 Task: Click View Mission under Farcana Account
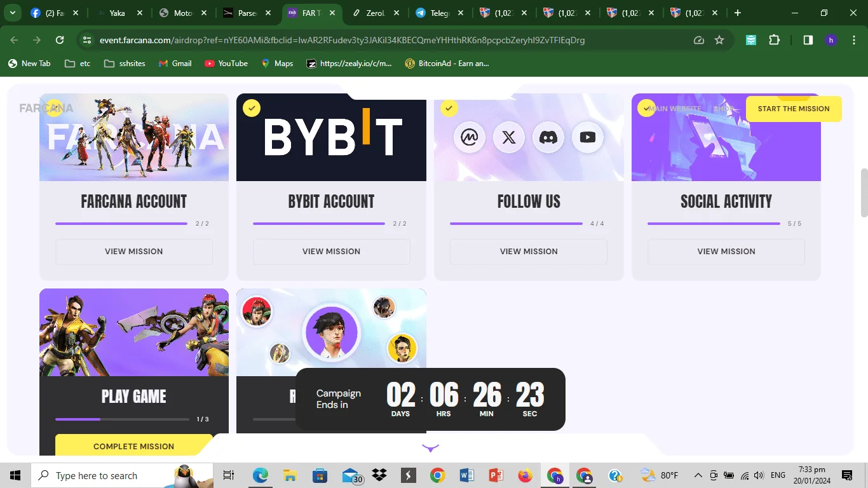[x=134, y=252]
